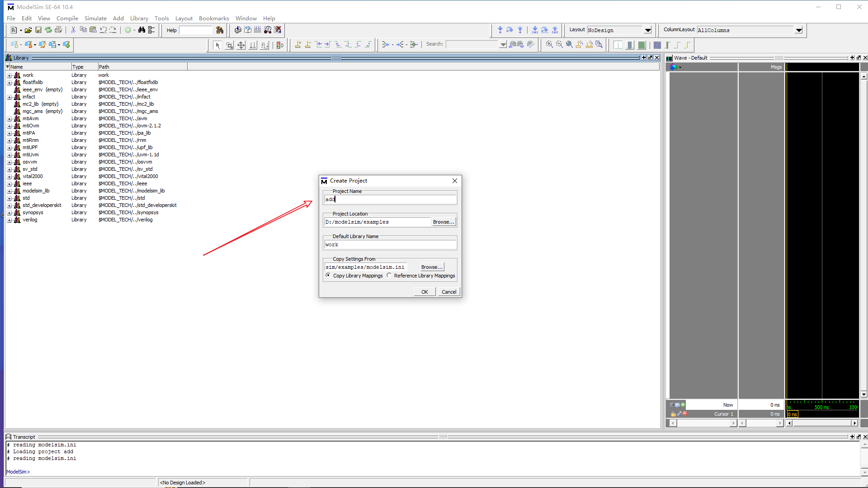Click the Help search input field
This screenshot has height=488, width=868.
[196, 30]
